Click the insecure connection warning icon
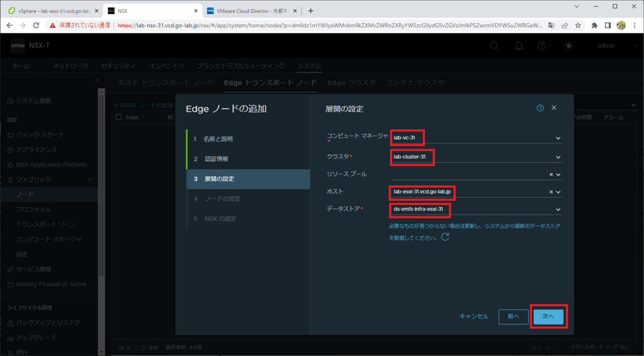 (x=53, y=25)
